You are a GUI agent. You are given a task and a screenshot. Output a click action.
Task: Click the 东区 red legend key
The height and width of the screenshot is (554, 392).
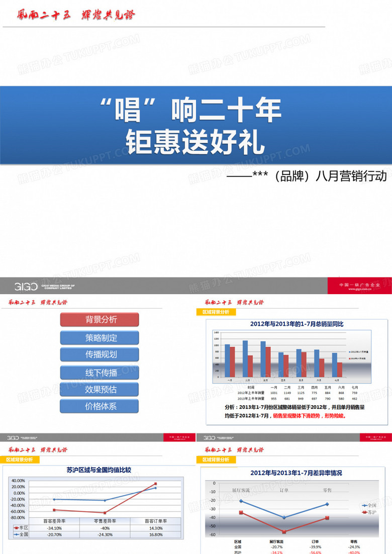(x=21, y=528)
